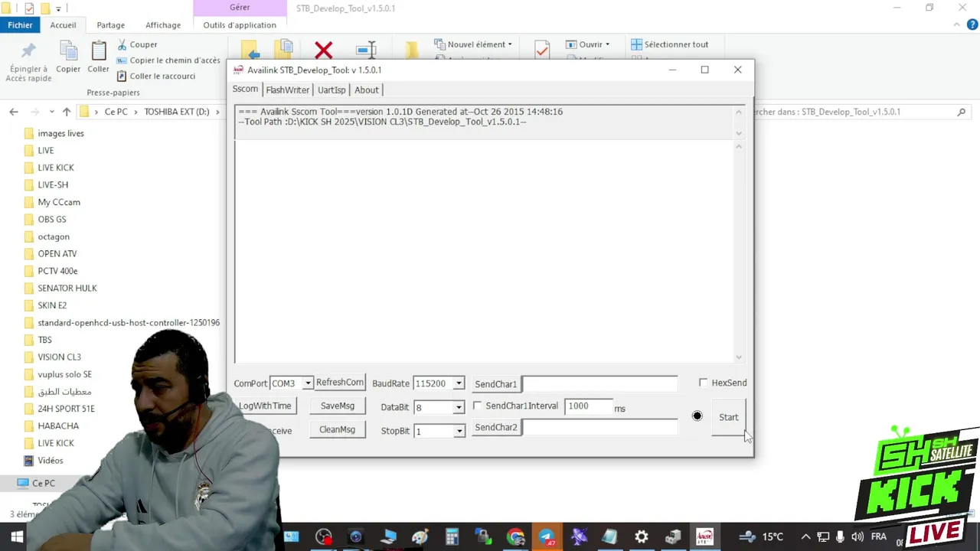Toggle the SendChar1Interval checkbox
Screen dimensions: 980x551
478,406
